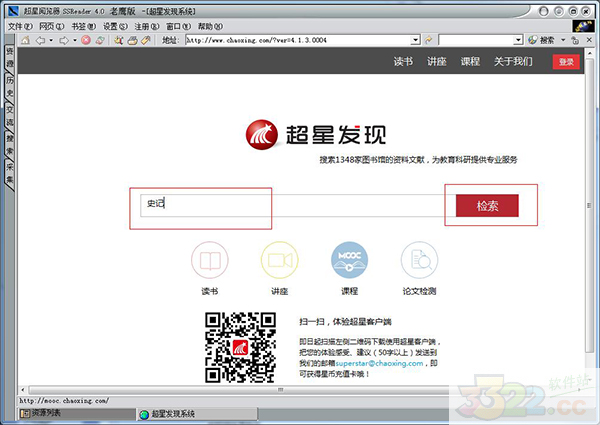Switch to the 超星发现系统 bottom tab
This screenshot has width=600, height=425.
(197, 414)
